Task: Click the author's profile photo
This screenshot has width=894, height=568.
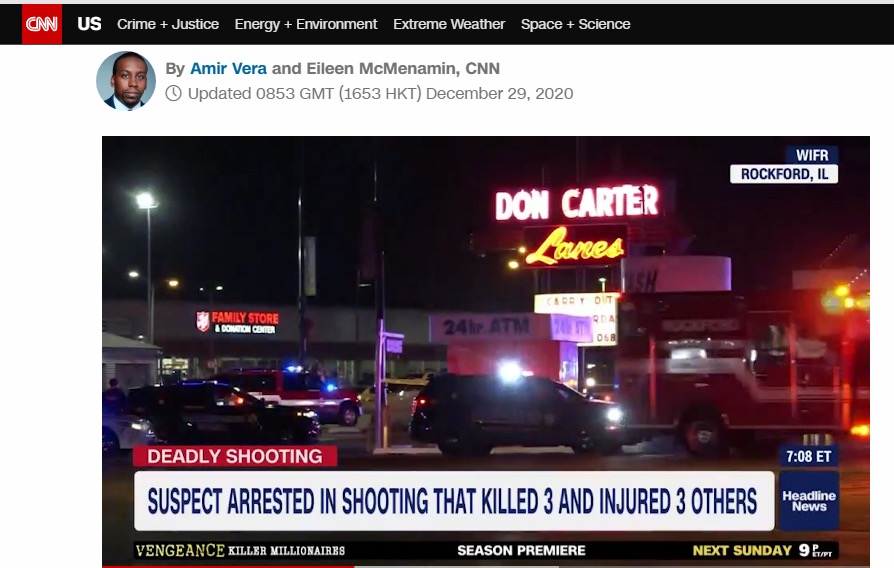Action: pos(126,81)
